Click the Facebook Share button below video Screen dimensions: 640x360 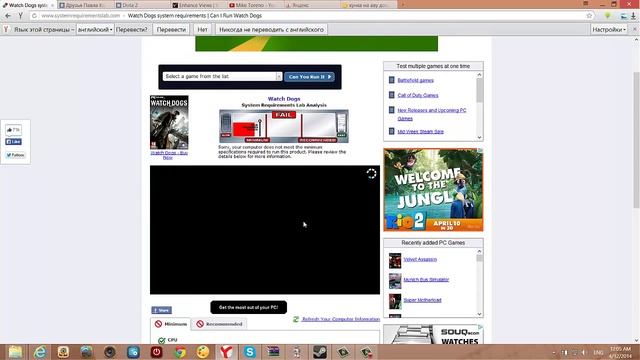(x=161, y=310)
